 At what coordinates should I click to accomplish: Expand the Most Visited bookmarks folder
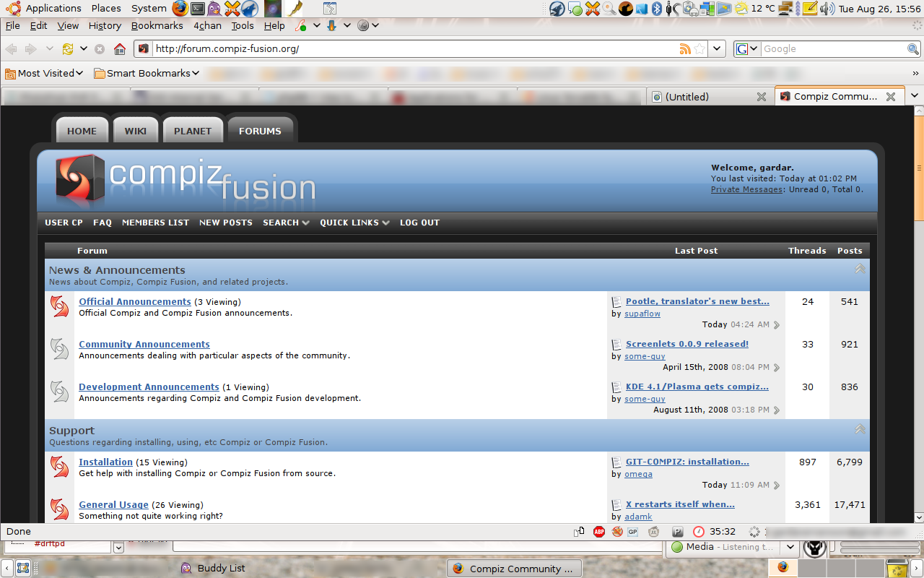click(43, 73)
